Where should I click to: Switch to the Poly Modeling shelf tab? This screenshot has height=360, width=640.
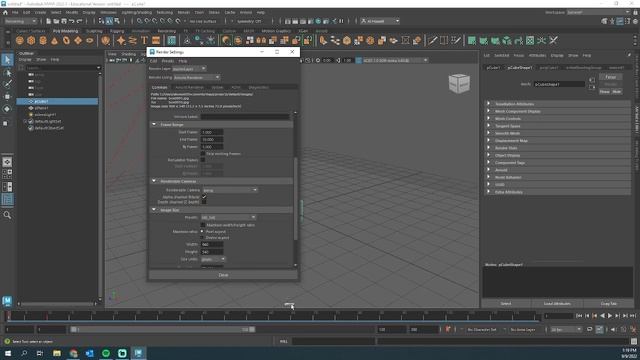pos(65,31)
